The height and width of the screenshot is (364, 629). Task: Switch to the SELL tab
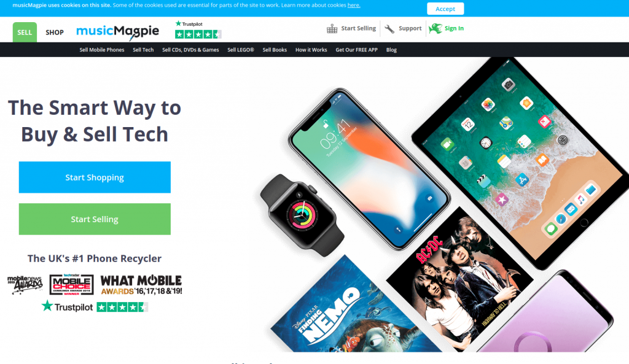(x=25, y=32)
